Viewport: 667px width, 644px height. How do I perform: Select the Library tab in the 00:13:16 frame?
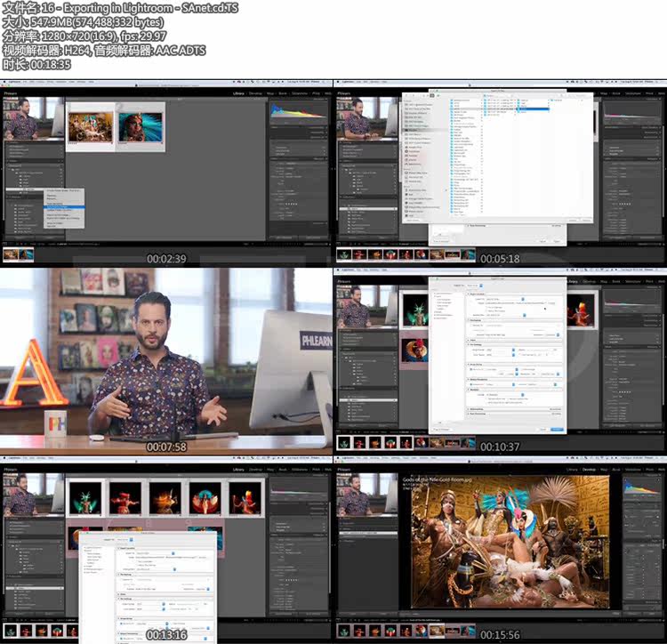coord(238,470)
